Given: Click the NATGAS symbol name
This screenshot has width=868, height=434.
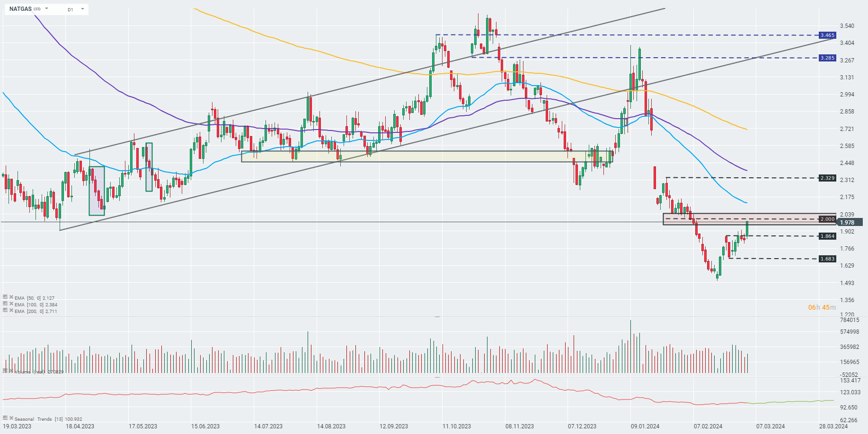Looking at the screenshot, I should 20,9.
